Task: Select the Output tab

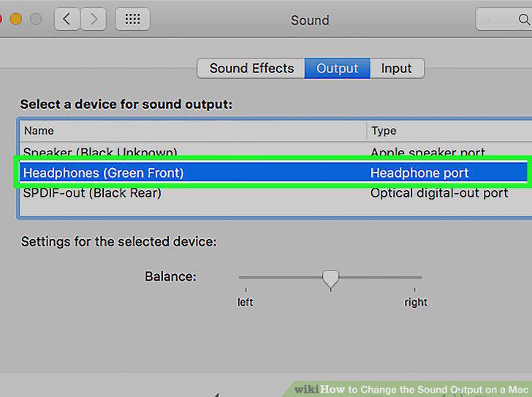Action: (338, 68)
